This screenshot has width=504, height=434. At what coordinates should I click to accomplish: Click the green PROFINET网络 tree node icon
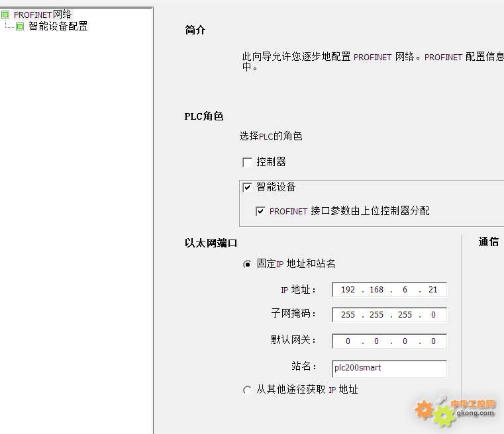click(5, 15)
